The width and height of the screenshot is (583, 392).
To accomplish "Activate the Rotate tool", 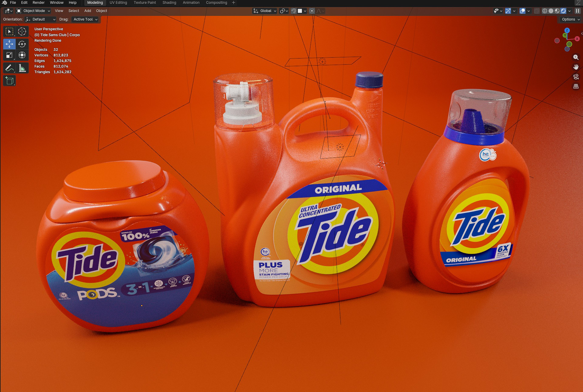I will click(x=22, y=44).
